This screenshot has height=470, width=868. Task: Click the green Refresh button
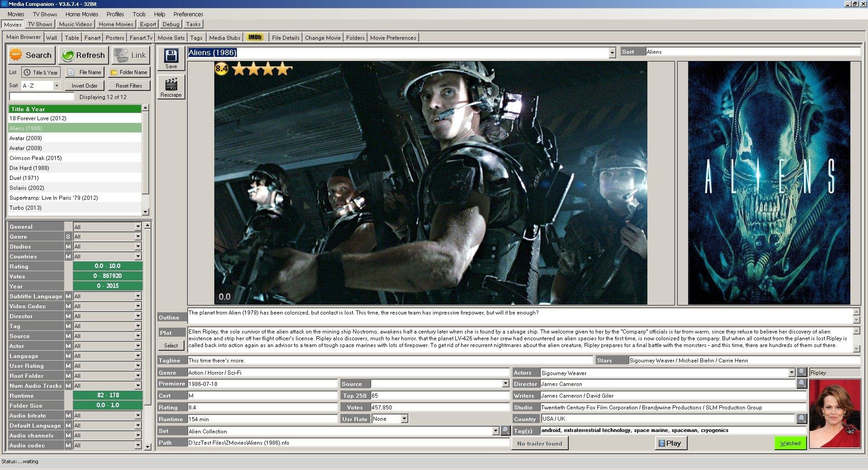click(84, 55)
